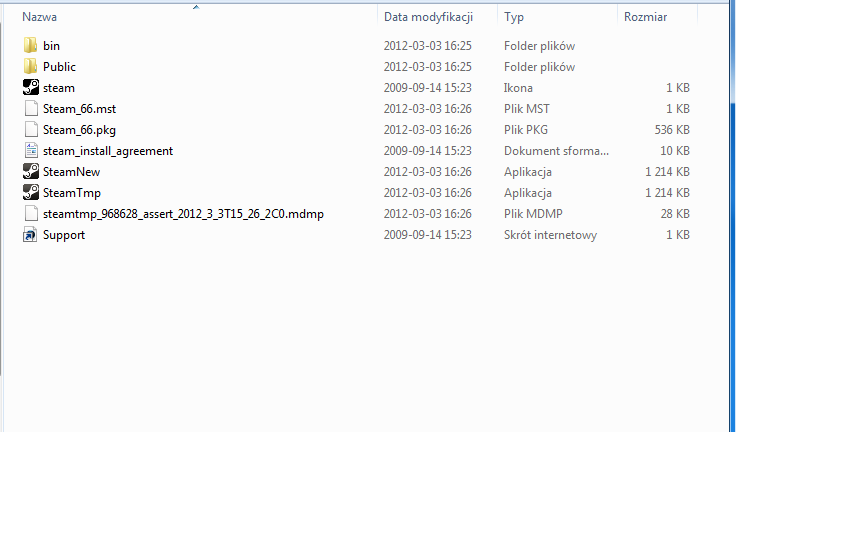Click the modified date of the bin folder
This screenshot has width=864, height=540.
(x=428, y=46)
